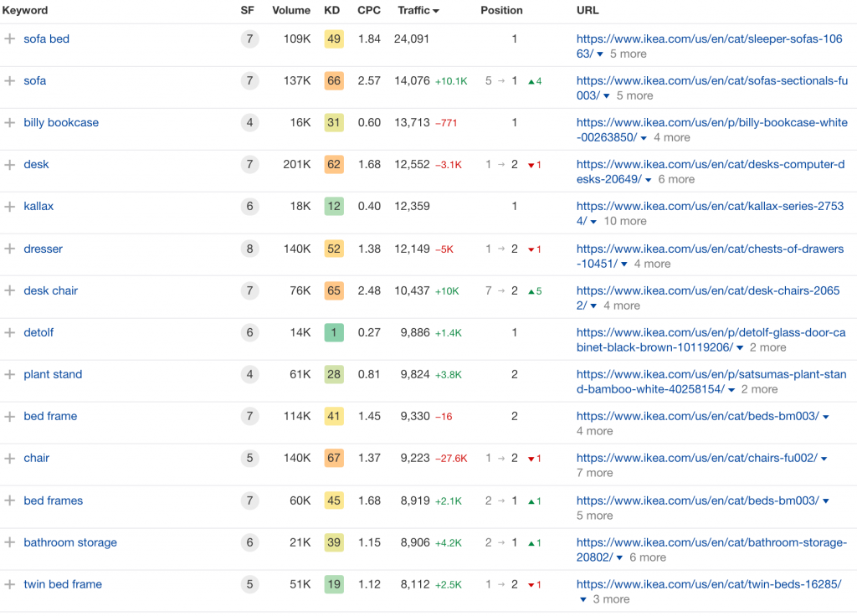
Task: Open URL dropdown arrow for chair row
Action: tap(824, 459)
